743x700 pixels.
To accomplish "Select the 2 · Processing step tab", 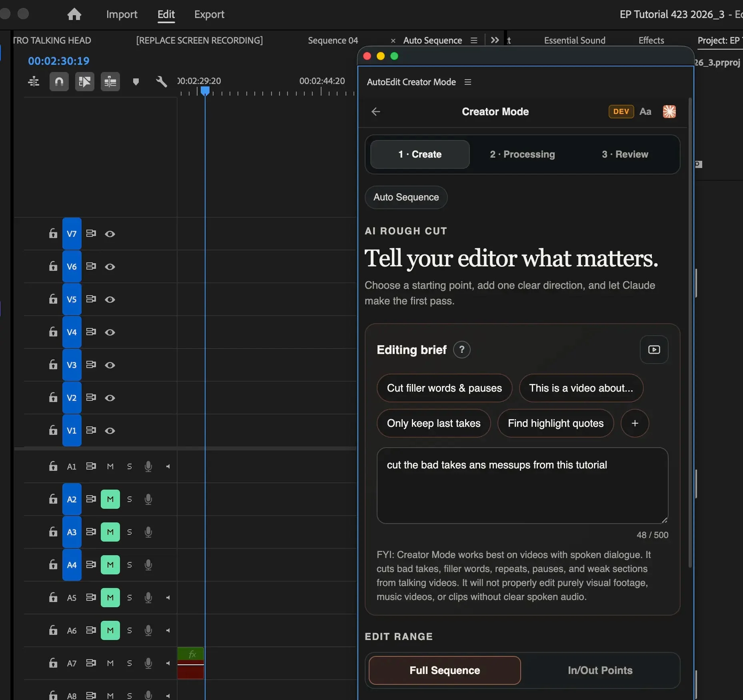I will point(522,154).
